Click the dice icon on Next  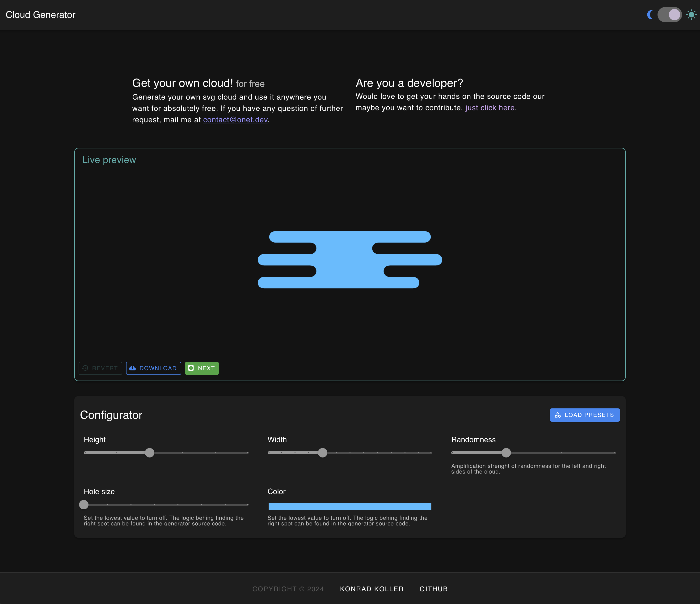tap(191, 368)
